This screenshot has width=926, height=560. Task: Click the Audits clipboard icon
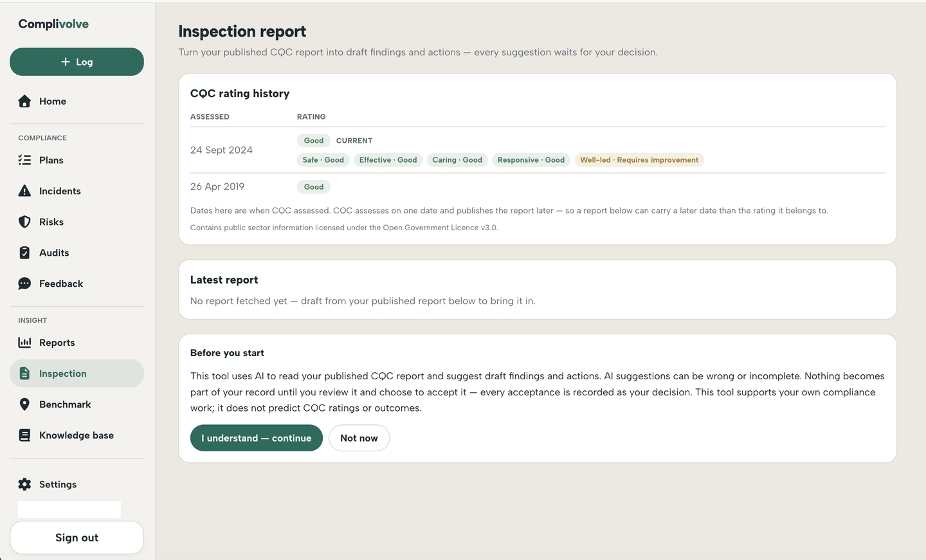24,253
